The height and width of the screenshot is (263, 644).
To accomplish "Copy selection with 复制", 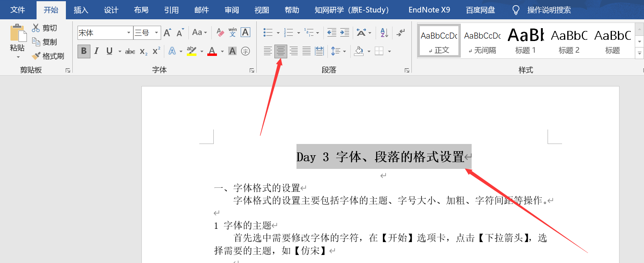I will pos(45,42).
